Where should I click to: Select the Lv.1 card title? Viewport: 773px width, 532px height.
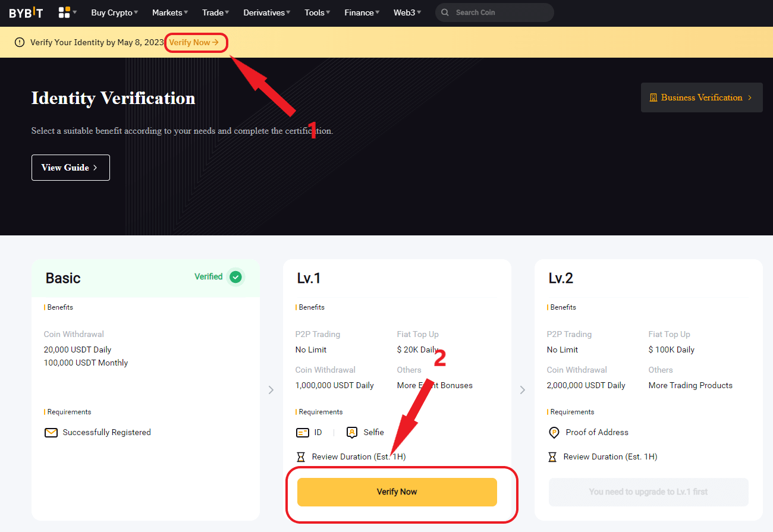[x=310, y=278]
